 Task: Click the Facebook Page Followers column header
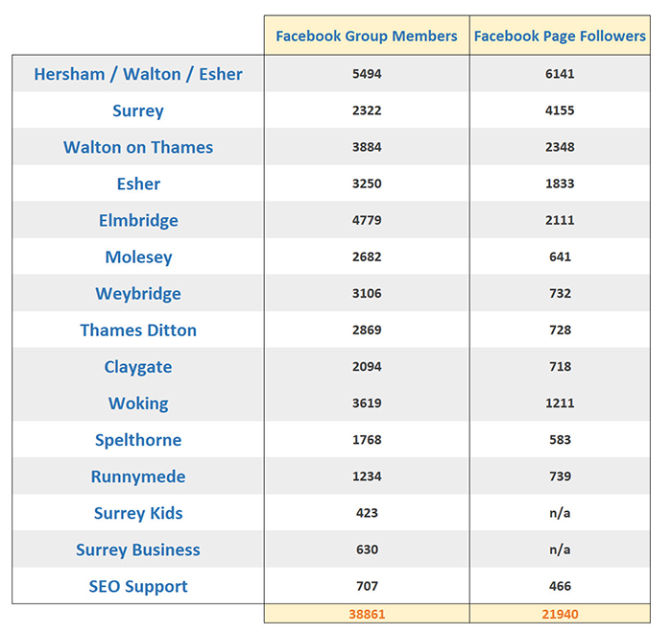[x=560, y=37]
